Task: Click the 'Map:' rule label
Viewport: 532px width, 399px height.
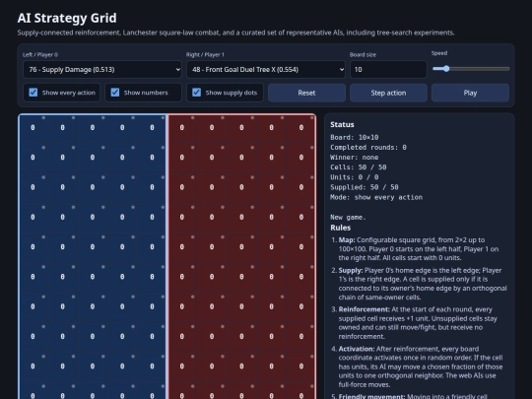Action: tap(347, 239)
